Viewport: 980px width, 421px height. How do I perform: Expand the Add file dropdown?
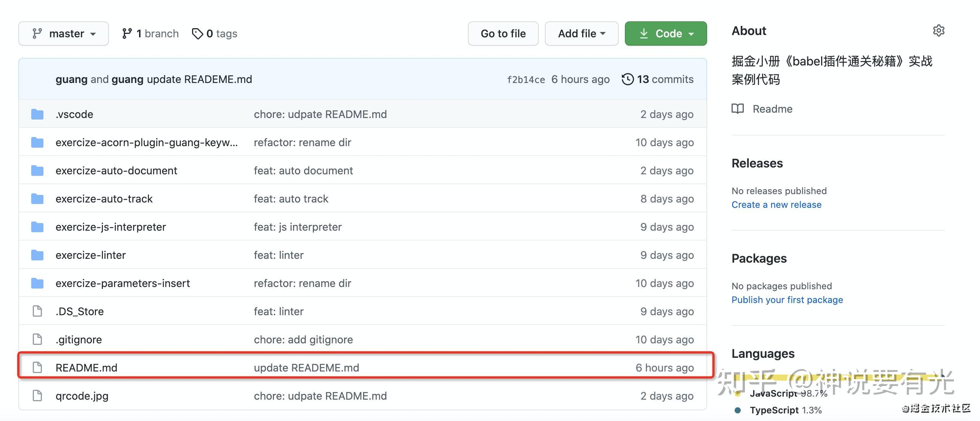[x=581, y=33]
